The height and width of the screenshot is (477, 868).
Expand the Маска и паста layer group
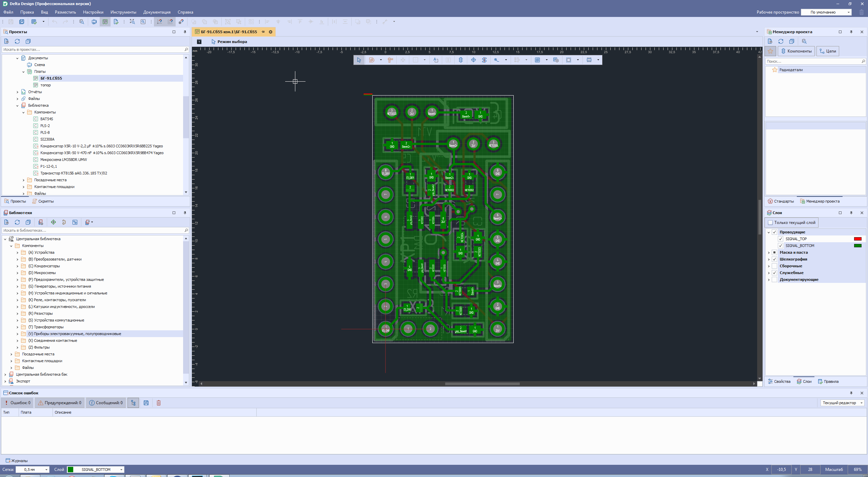(769, 252)
